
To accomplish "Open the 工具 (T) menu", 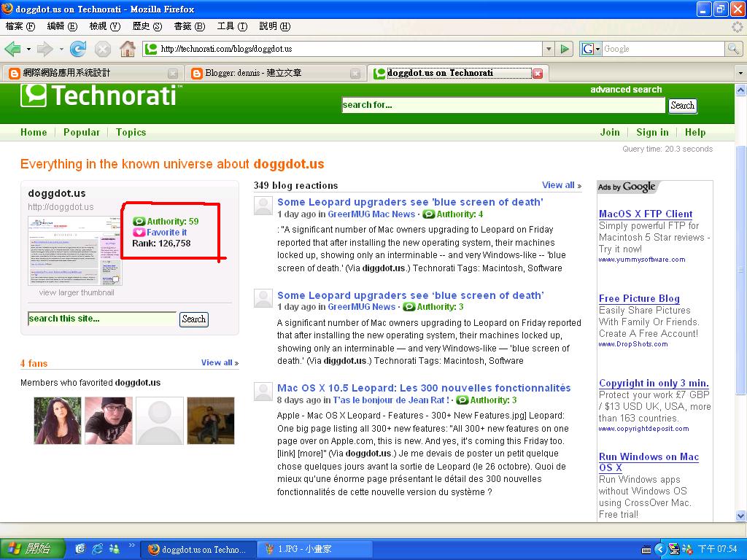I will pyautogui.click(x=232, y=26).
